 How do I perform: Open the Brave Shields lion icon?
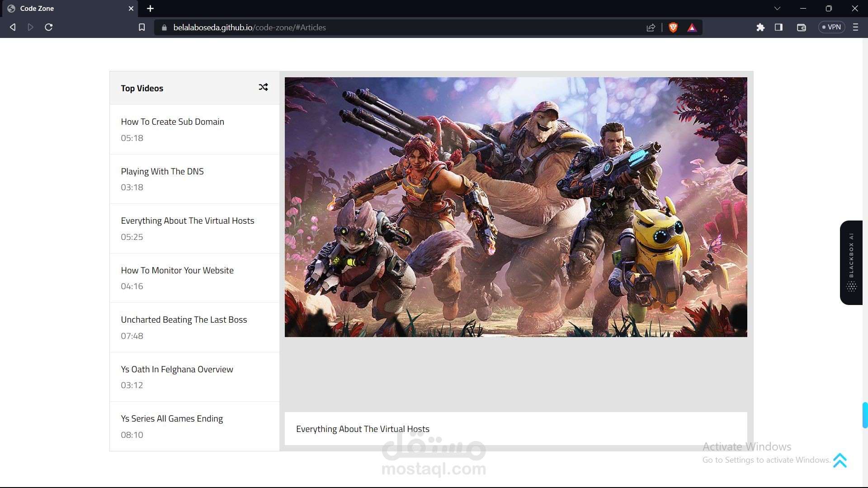click(673, 28)
